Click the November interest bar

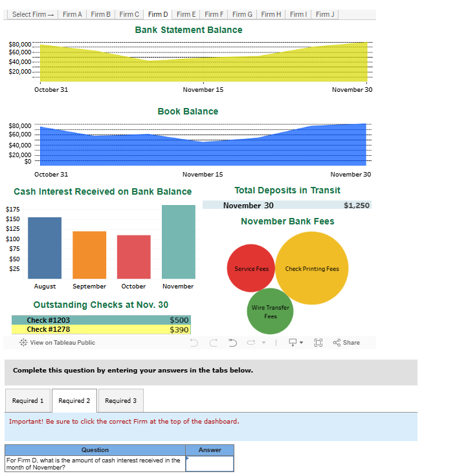click(178, 241)
